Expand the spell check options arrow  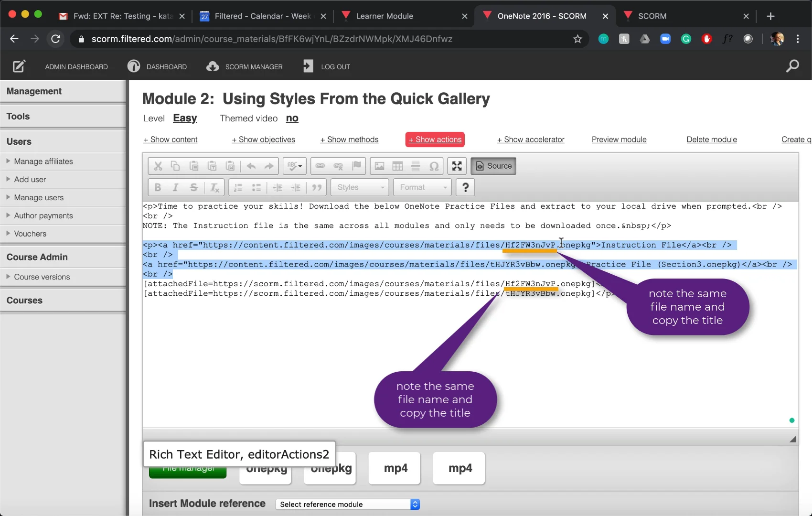tap(300, 166)
